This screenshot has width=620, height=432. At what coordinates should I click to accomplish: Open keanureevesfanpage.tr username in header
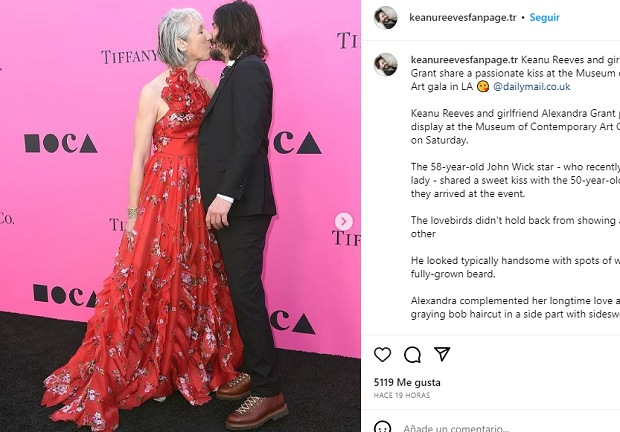[463, 17]
